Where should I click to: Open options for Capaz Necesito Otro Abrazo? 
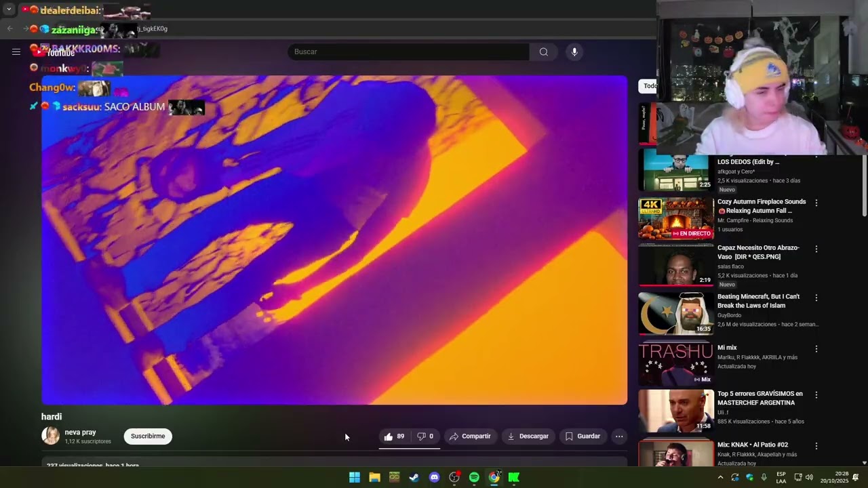816,249
